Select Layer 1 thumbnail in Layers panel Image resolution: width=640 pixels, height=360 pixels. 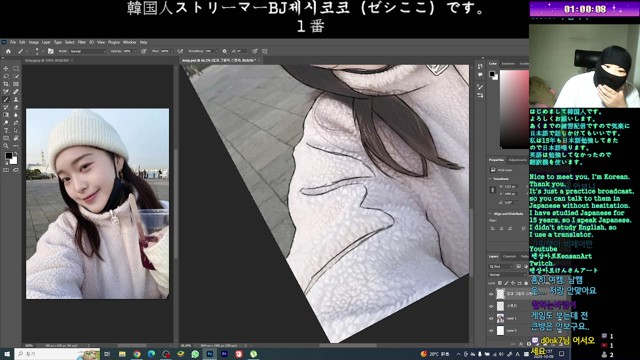click(x=500, y=318)
